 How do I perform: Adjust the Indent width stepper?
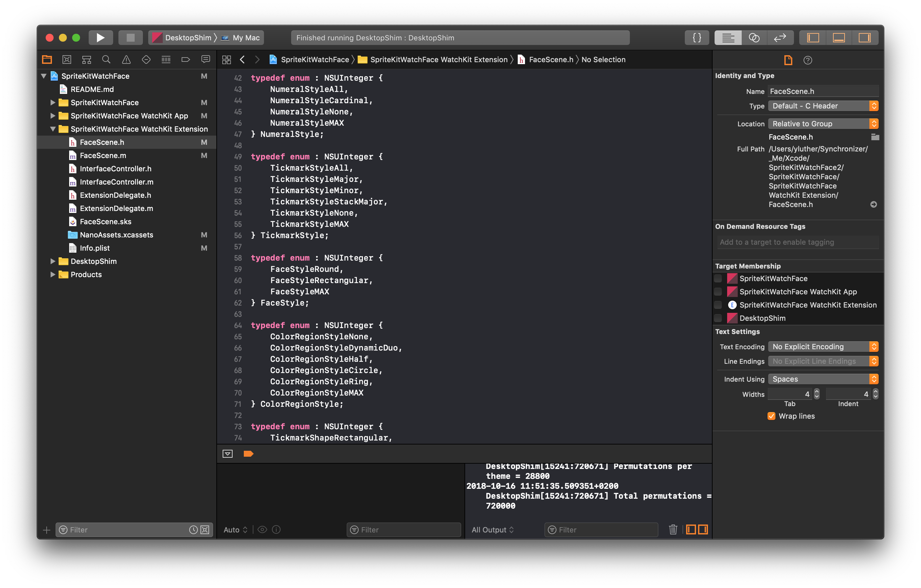click(x=875, y=394)
